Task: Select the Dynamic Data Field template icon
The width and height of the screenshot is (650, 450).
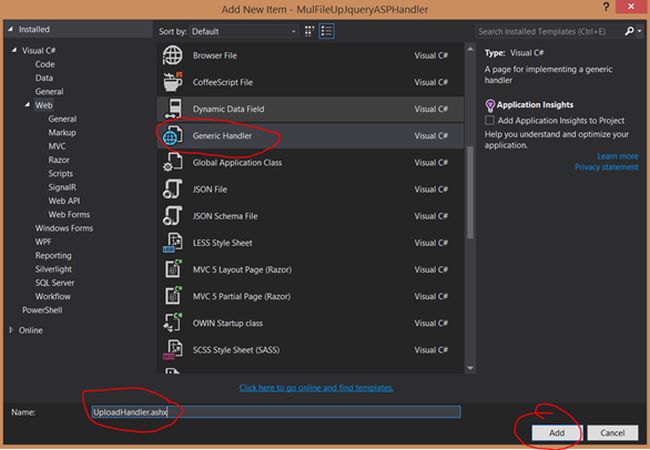Action: pyautogui.click(x=173, y=109)
